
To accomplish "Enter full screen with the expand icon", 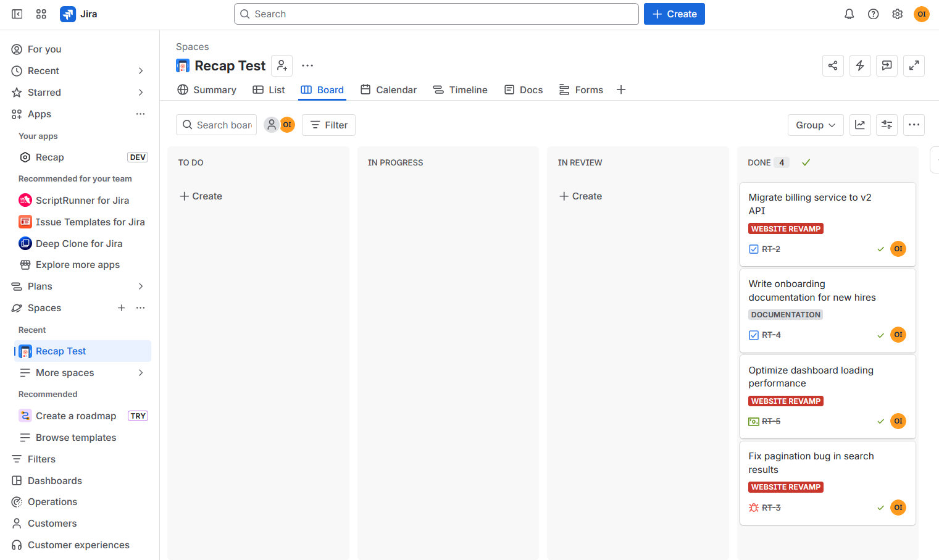I will pos(914,65).
